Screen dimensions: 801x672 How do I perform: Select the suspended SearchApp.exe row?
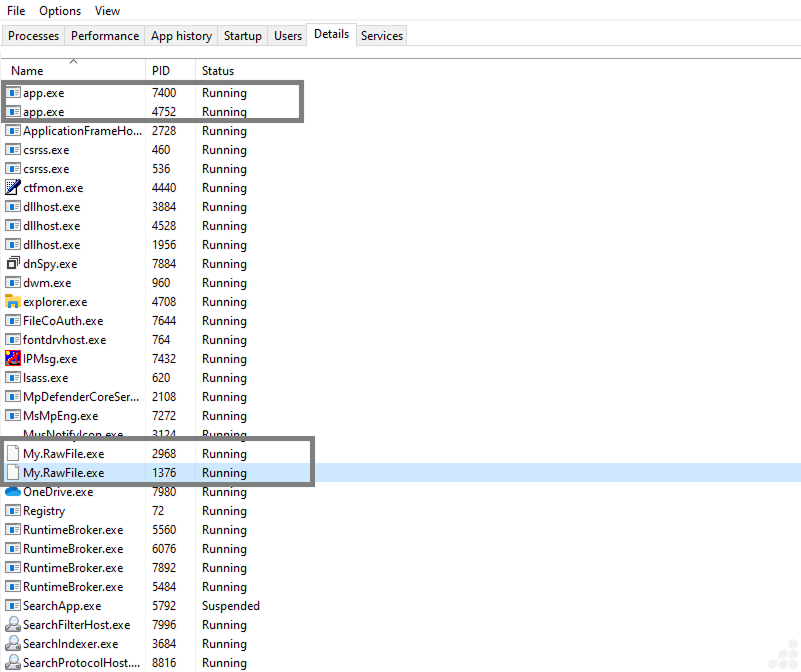point(62,606)
